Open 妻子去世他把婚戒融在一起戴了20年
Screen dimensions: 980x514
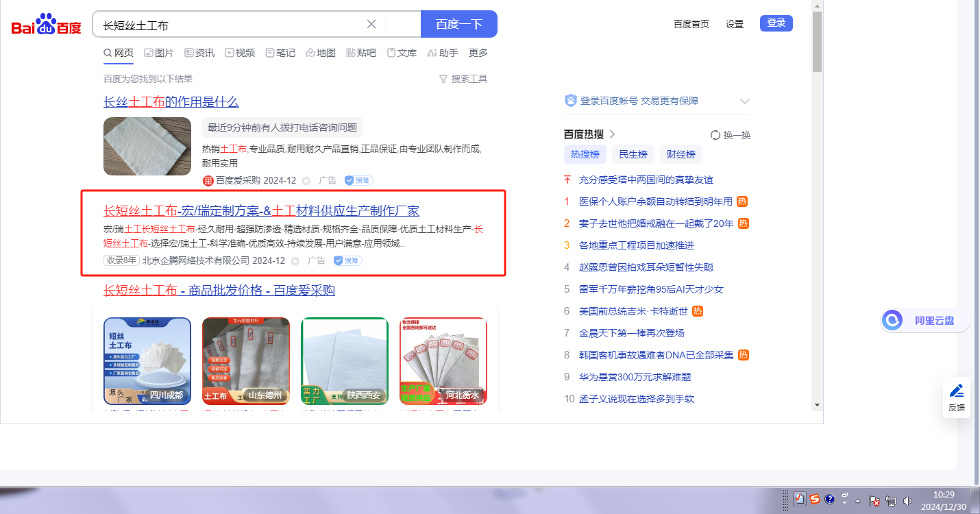(657, 223)
